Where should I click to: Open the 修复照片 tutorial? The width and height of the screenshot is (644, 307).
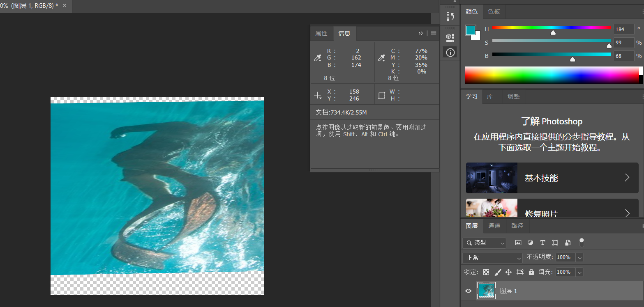click(552, 213)
